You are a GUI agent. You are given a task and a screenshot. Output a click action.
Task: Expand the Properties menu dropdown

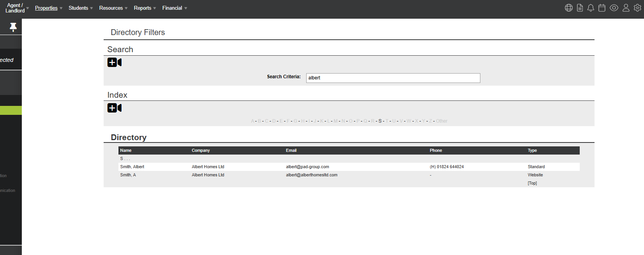[x=48, y=8]
